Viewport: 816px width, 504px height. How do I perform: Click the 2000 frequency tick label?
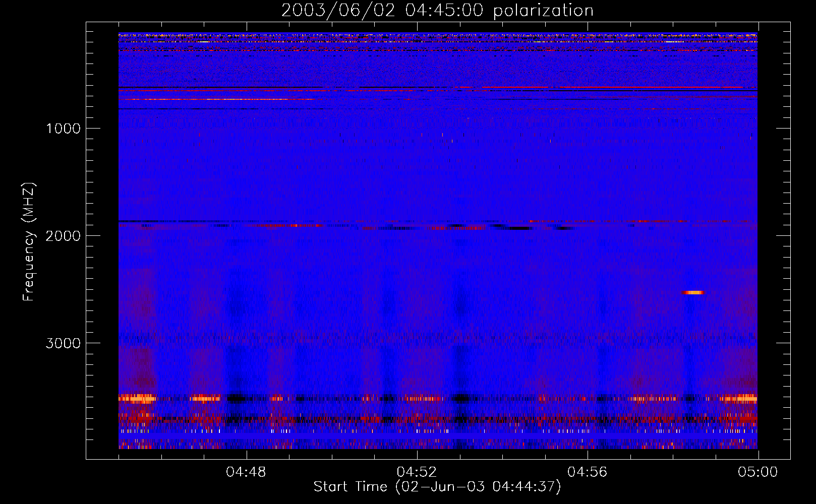pos(63,236)
